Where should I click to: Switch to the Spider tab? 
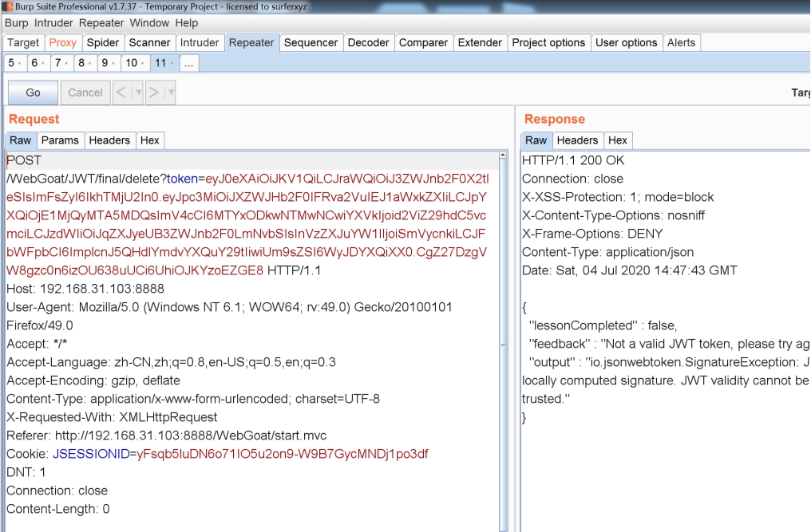[103, 42]
